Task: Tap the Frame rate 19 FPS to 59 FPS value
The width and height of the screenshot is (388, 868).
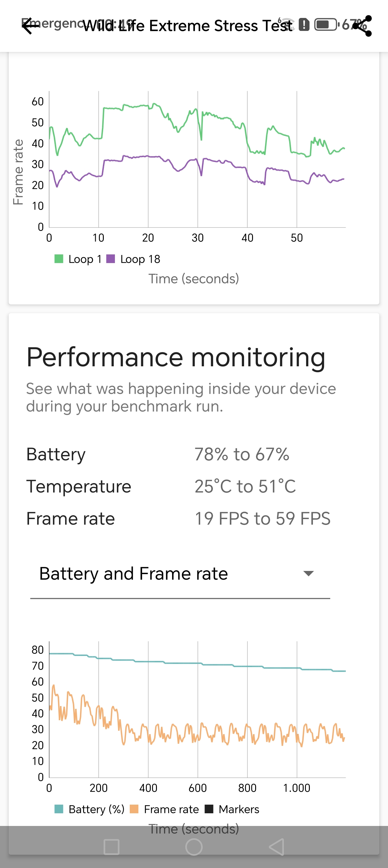Action: (x=262, y=519)
